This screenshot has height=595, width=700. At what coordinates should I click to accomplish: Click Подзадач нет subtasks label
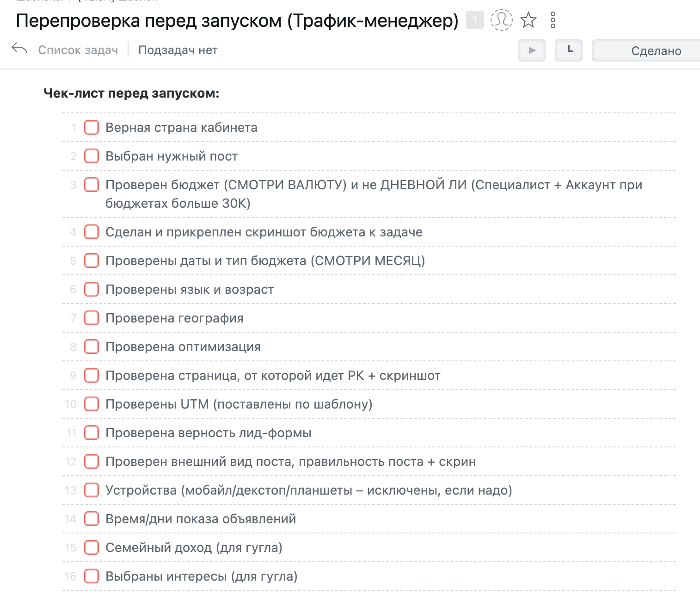178,50
